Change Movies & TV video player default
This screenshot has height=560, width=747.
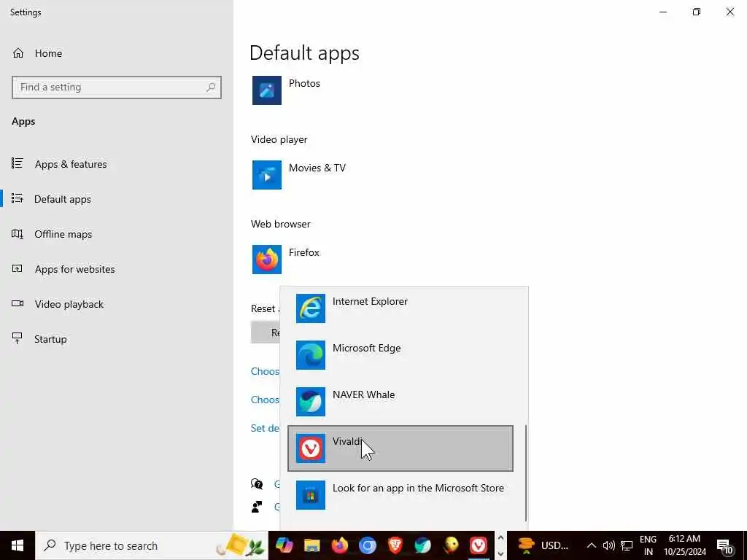pos(317,168)
